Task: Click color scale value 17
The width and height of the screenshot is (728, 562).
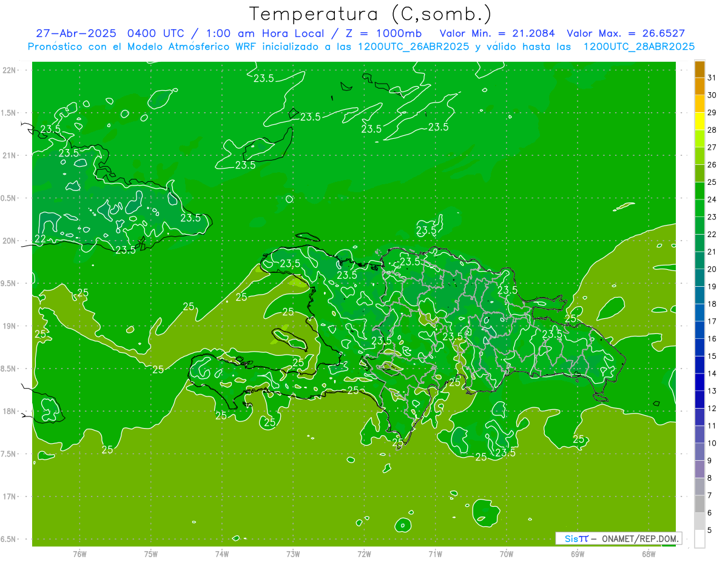Action: pos(712,321)
